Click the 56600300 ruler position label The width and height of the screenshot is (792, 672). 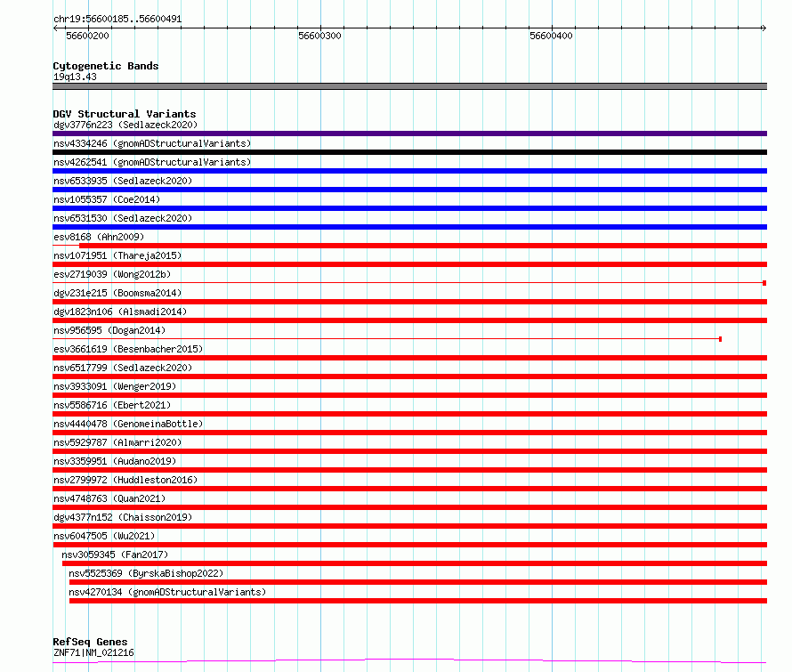[x=319, y=36]
